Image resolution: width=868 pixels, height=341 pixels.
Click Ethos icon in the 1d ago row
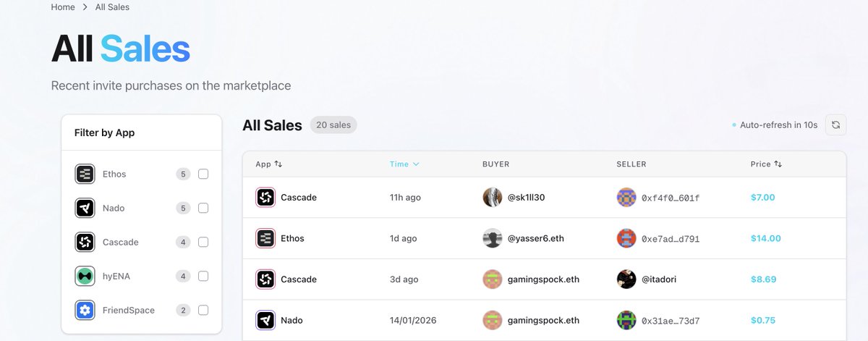(265, 238)
